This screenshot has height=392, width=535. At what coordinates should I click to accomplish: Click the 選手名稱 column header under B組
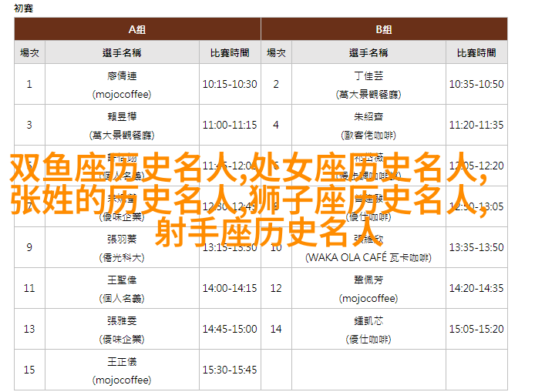pyautogui.click(x=368, y=52)
